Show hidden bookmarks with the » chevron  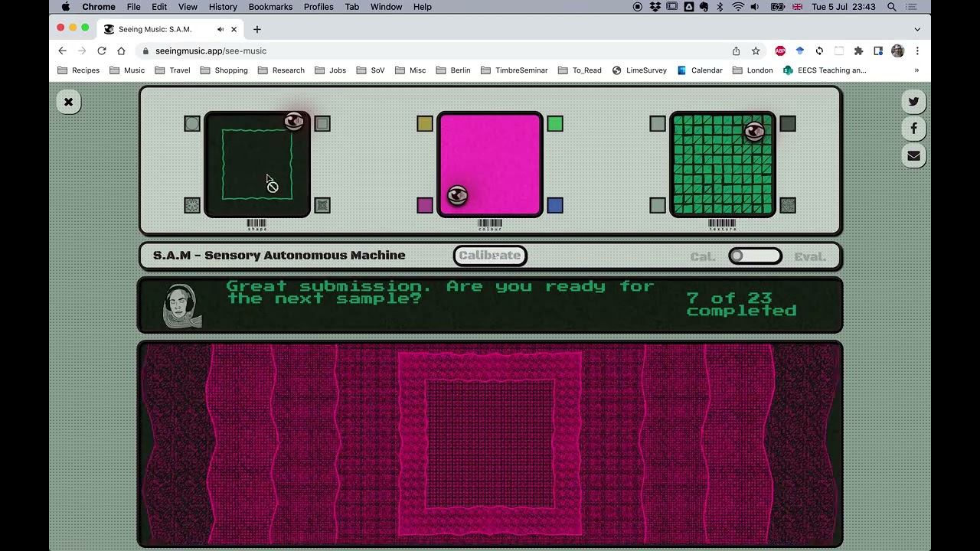tap(916, 70)
